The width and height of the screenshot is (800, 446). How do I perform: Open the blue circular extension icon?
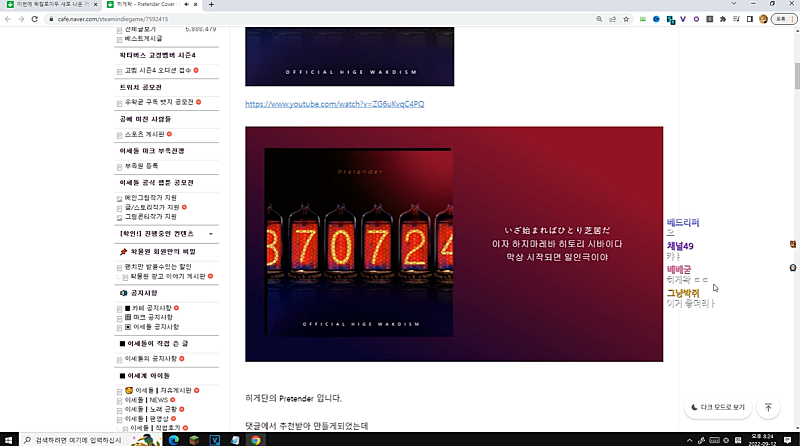(656, 19)
